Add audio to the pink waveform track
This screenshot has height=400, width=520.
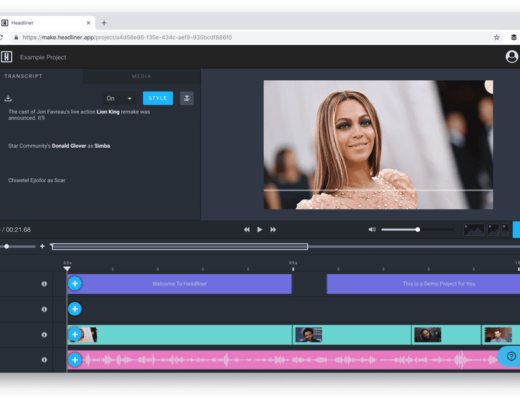pyautogui.click(x=75, y=360)
